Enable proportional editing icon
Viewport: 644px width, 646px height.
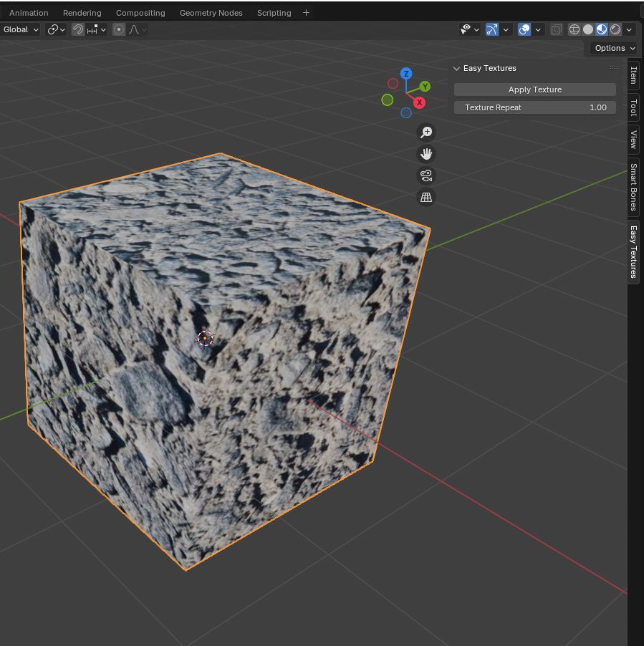pos(119,29)
